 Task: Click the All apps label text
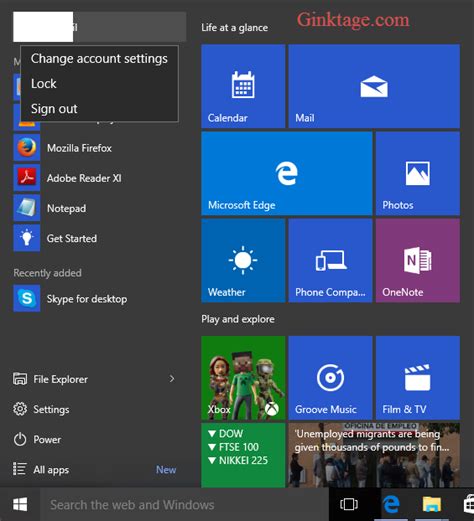point(51,470)
